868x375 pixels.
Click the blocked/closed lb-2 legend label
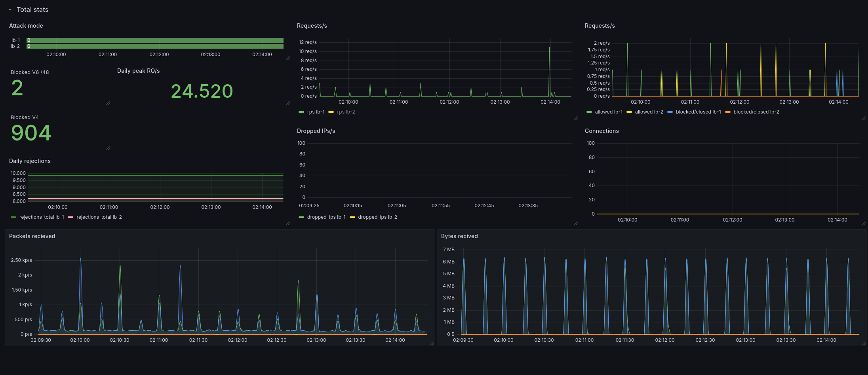tap(756, 112)
